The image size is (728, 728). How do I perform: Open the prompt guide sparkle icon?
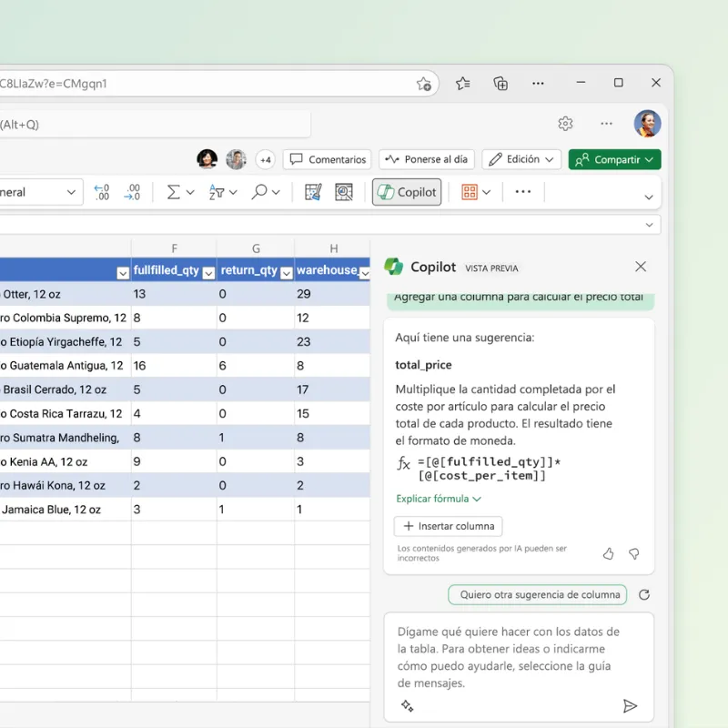pos(407,705)
